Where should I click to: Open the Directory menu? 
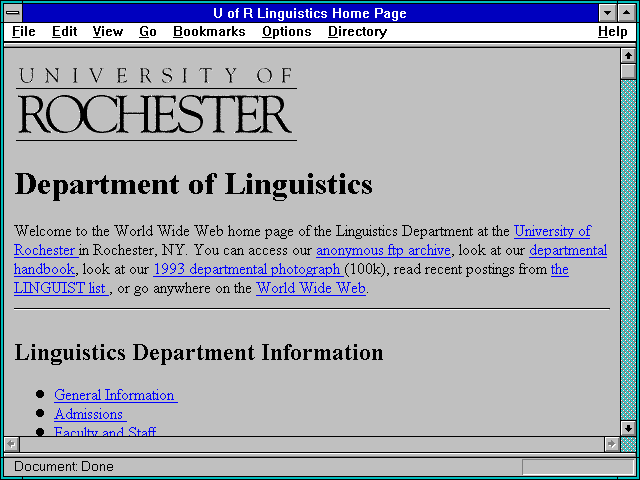click(x=358, y=31)
